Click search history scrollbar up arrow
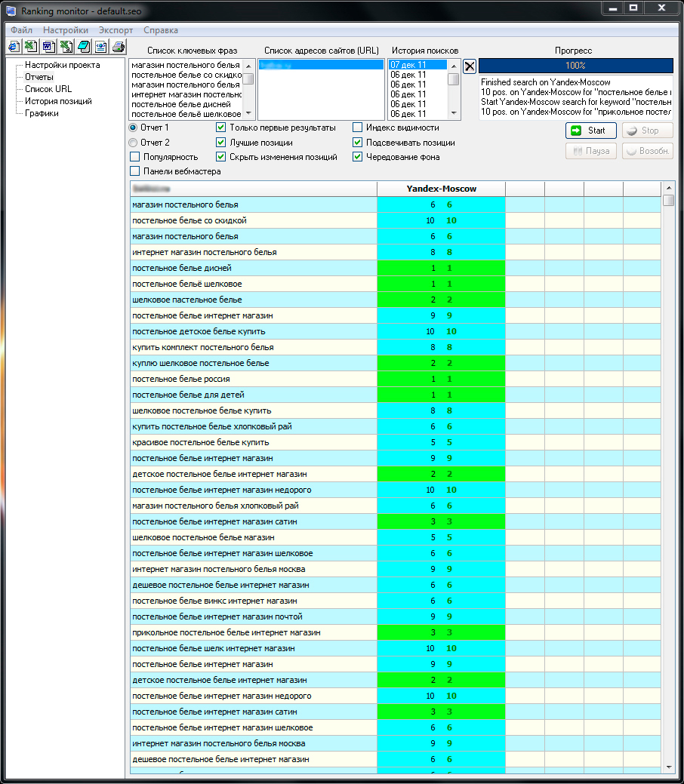 454,66
